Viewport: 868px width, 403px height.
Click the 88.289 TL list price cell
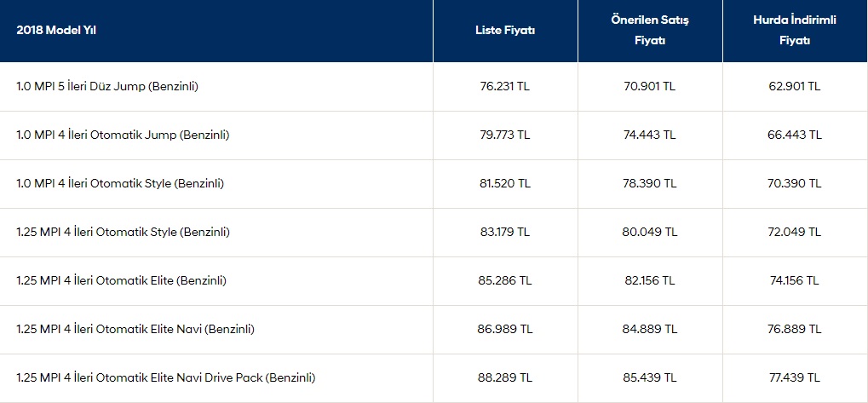tap(505, 378)
